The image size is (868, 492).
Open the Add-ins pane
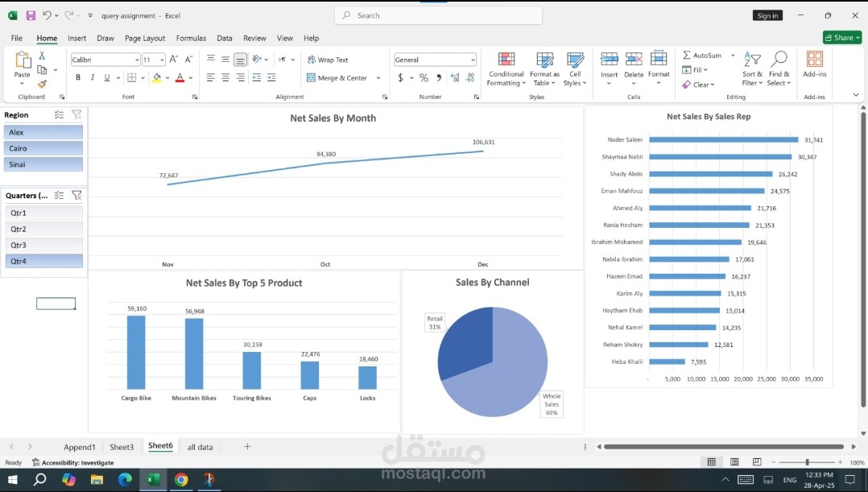tap(814, 64)
